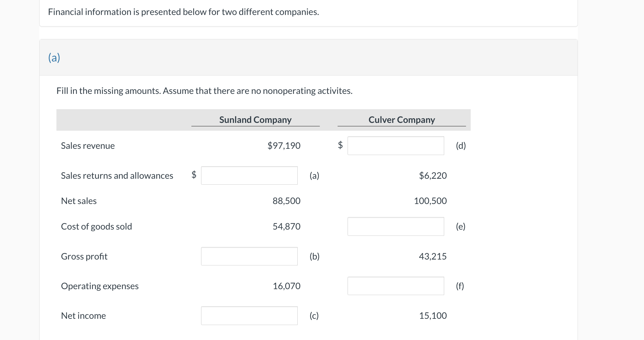Click Sunland's sales returns and allowances field
The image size is (644, 340).
[x=249, y=176]
